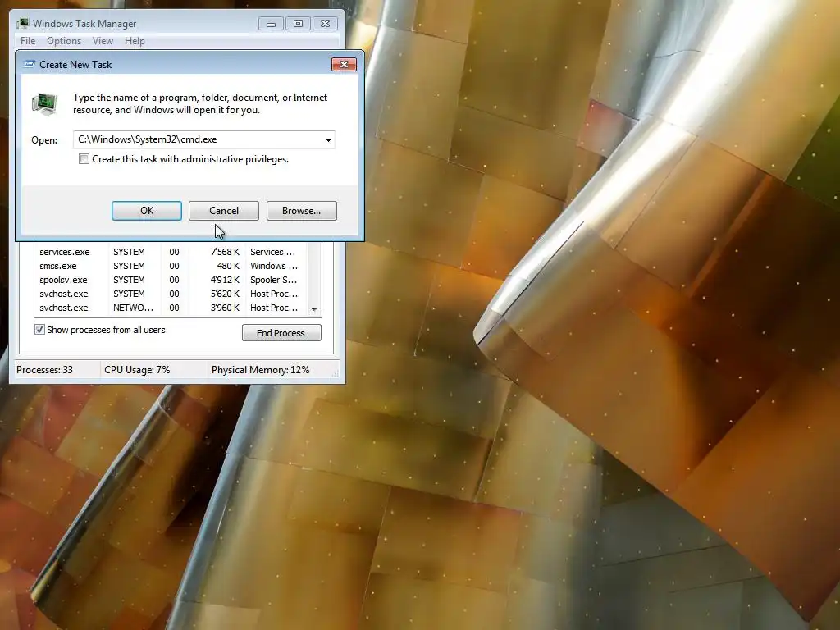Click the End Process button

coord(281,333)
